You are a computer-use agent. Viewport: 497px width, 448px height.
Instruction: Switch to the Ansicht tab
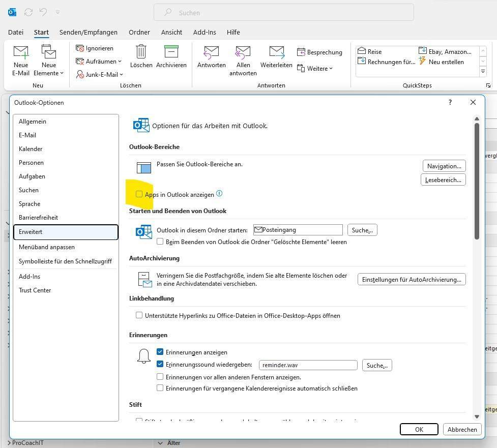point(171,33)
